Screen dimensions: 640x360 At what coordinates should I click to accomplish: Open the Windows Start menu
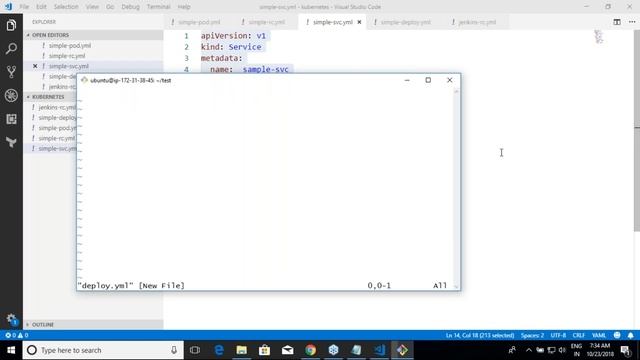(x=11, y=350)
